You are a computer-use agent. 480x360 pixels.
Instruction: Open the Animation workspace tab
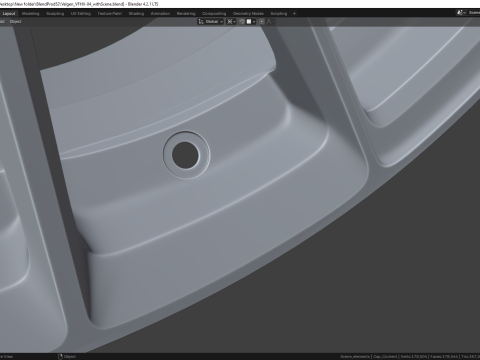pyautogui.click(x=160, y=14)
